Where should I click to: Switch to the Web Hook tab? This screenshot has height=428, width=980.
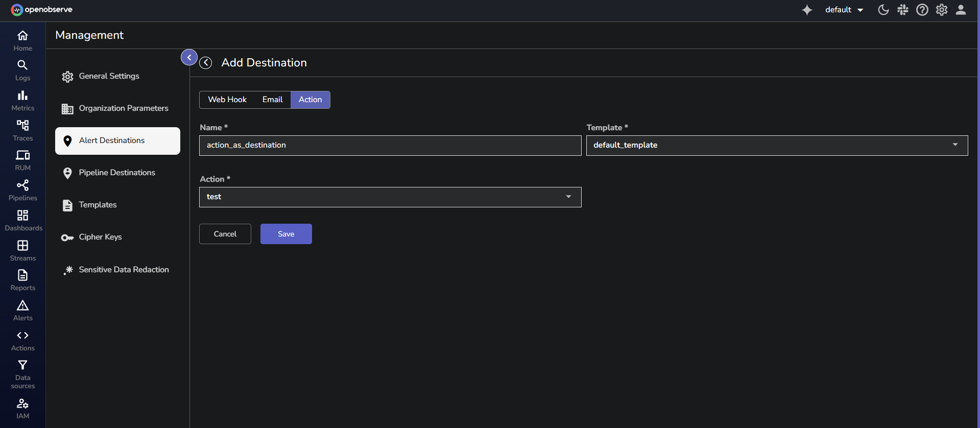coord(227,100)
